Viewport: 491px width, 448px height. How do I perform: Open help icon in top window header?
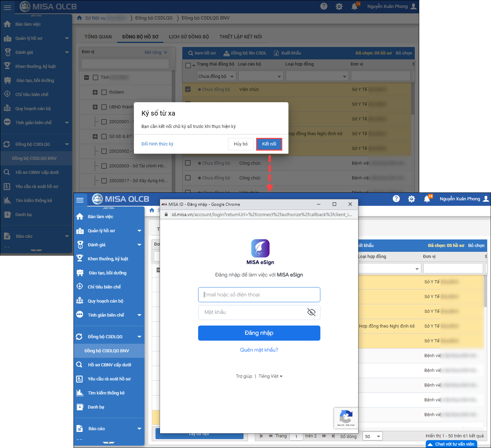[x=324, y=6]
